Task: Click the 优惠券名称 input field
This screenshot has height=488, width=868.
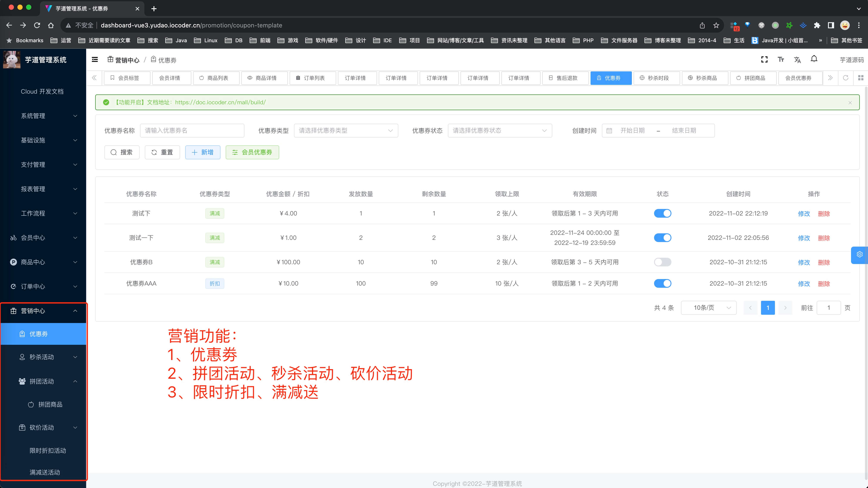Action: (192, 131)
